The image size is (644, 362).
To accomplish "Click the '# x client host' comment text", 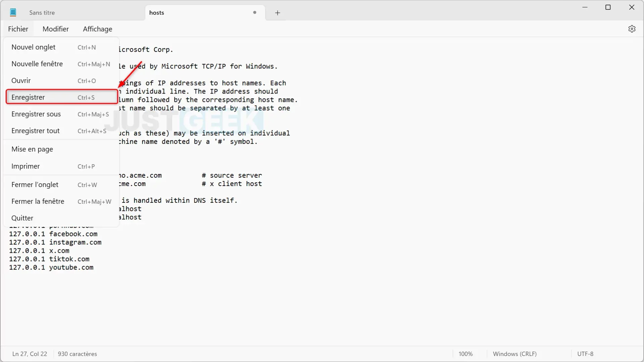I will point(232,184).
